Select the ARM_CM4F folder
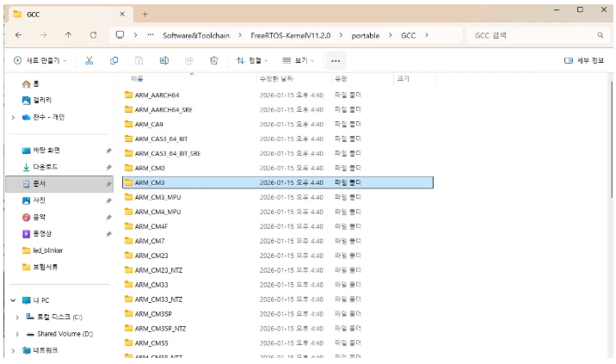This screenshot has width=616, height=364. coord(278,226)
